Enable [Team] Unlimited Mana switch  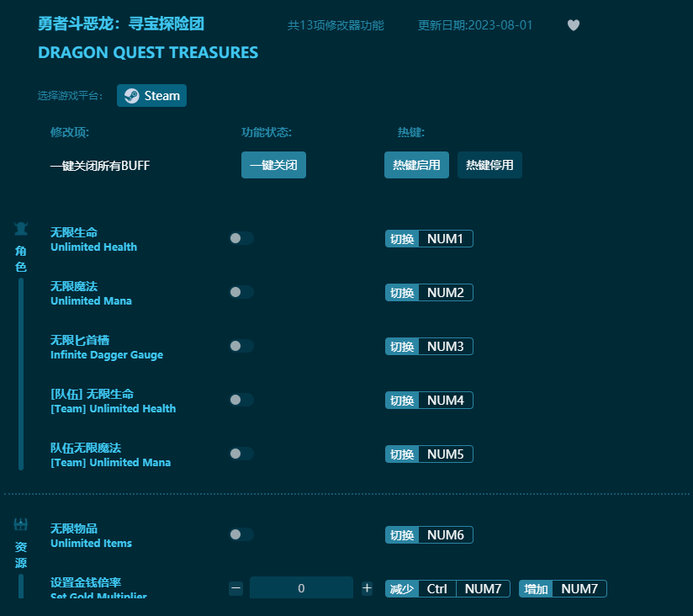pyautogui.click(x=241, y=454)
